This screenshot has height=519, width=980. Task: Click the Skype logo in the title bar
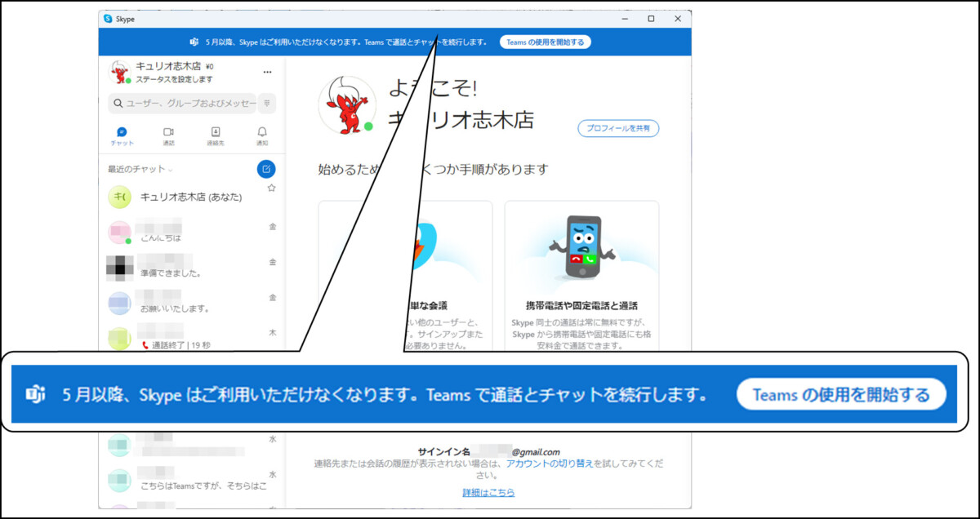[x=108, y=18]
